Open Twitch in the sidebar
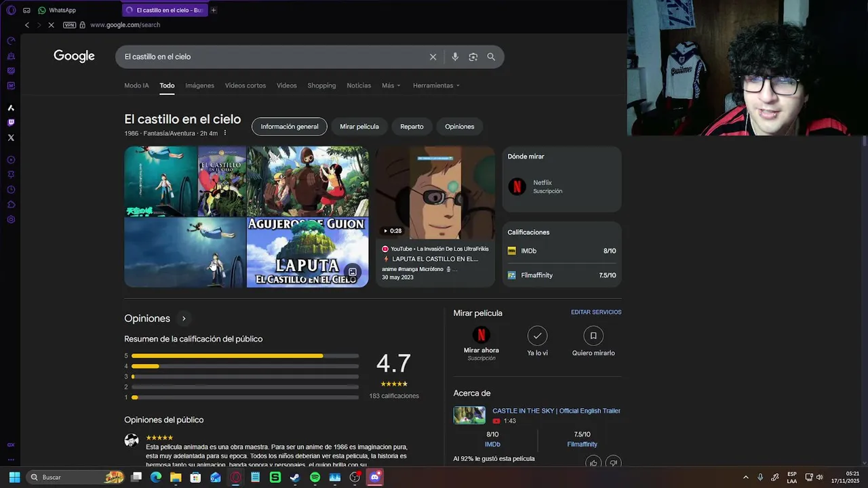 point(11,123)
